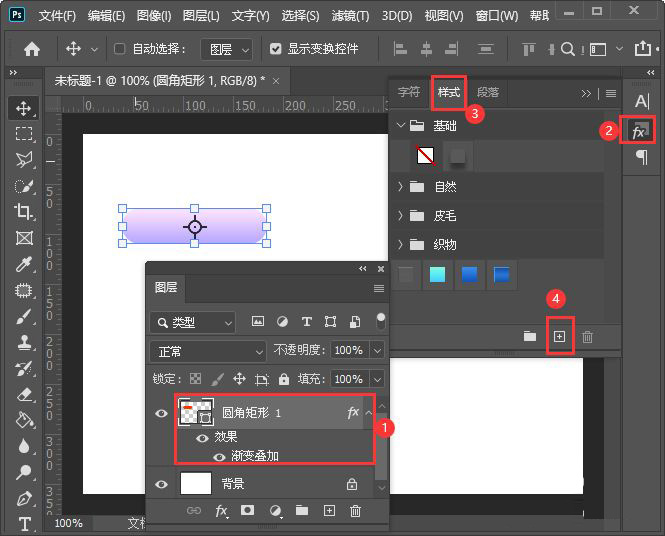The height and width of the screenshot is (536, 665).
Task: Select the Move tool in toolbox
Action: [x=24, y=109]
